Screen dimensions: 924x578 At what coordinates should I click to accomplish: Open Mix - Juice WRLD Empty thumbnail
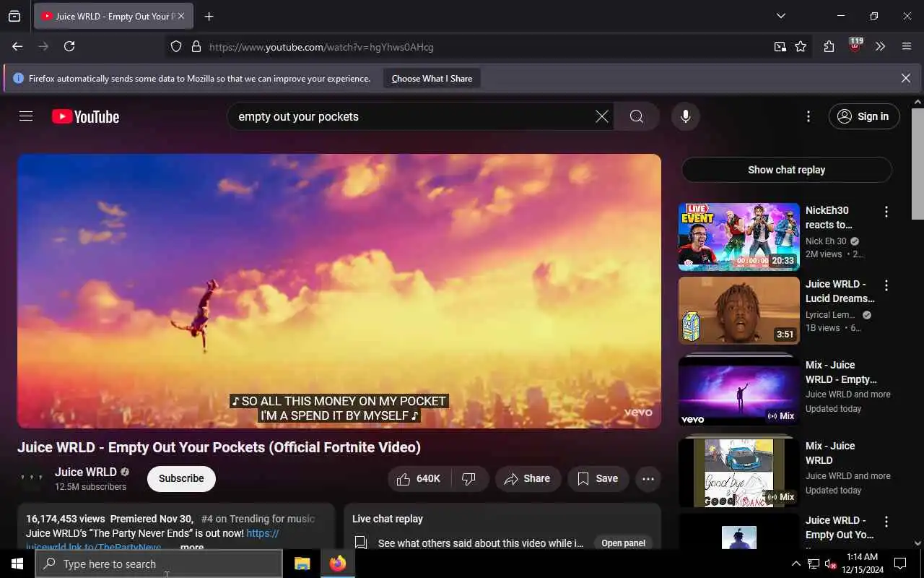click(739, 392)
